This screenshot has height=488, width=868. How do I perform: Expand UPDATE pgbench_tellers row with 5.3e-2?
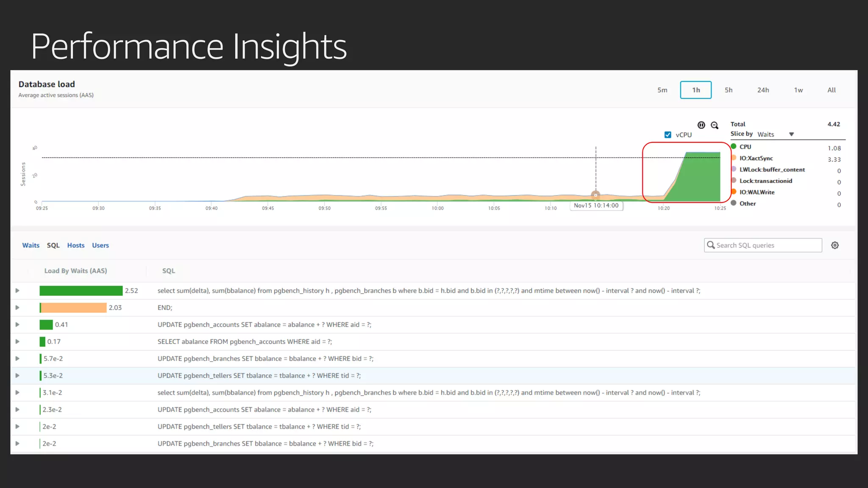(17, 375)
